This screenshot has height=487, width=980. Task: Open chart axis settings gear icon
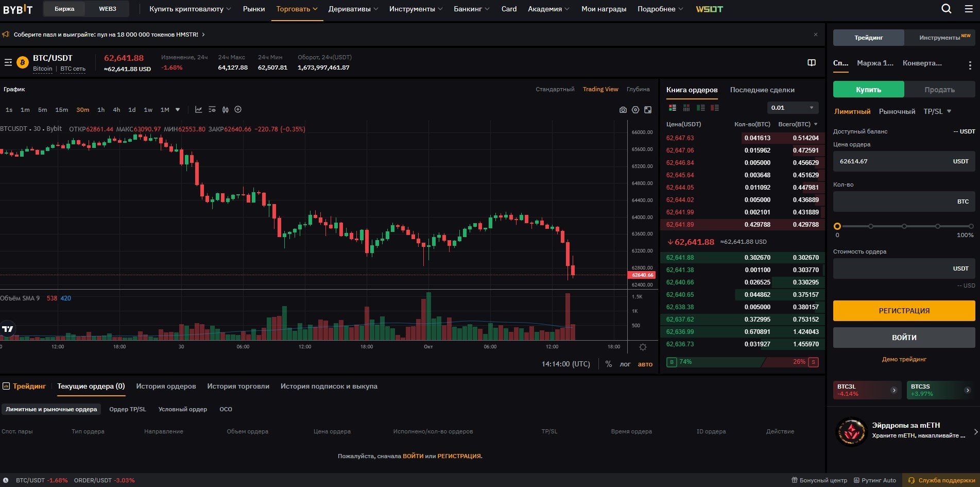[643, 347]
